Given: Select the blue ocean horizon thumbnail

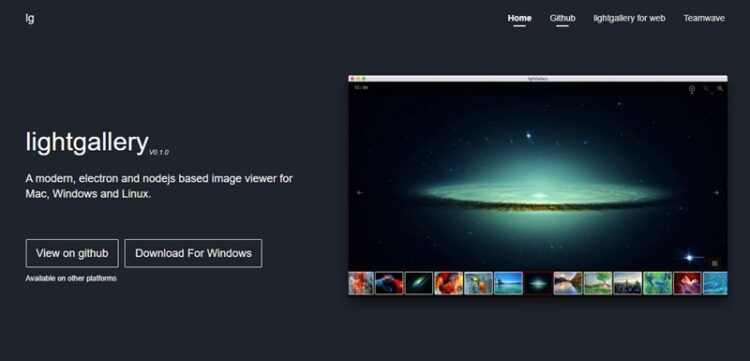Looking at the screenshot, I should 508,283.
